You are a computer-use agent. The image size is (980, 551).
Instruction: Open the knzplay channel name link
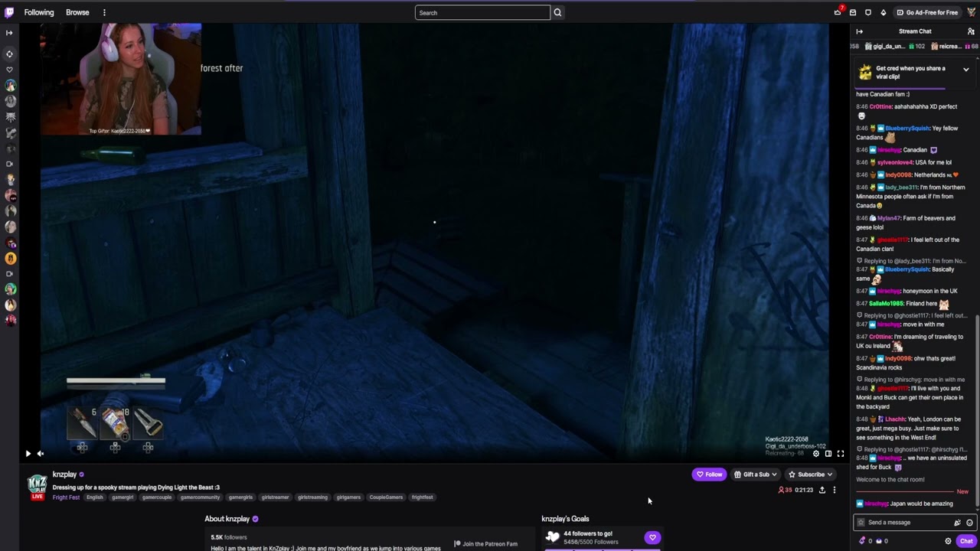pos(64,474)
